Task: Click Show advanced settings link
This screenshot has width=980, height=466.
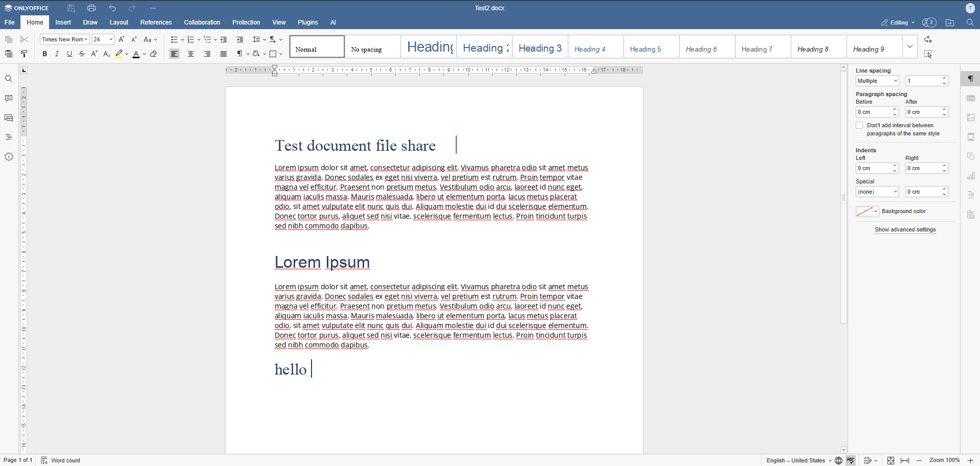Action: 905,229
